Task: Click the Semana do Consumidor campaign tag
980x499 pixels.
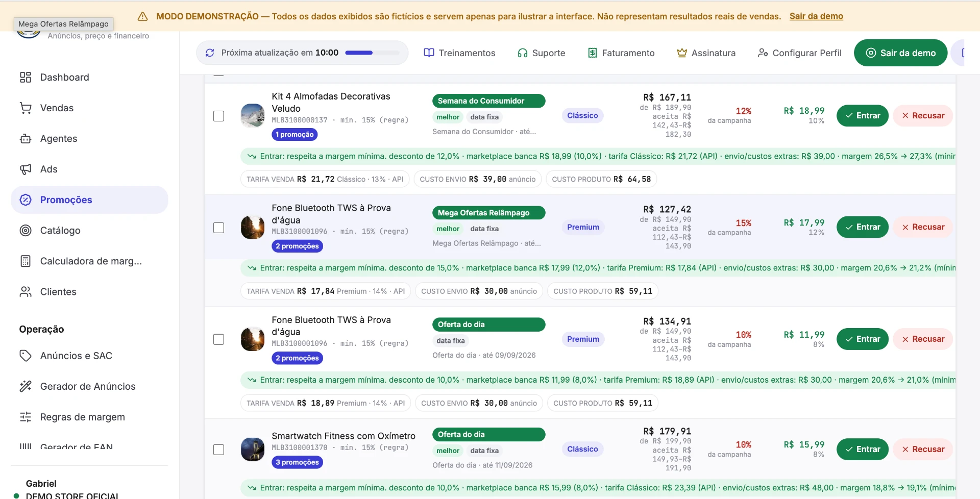Action: pos(488,101)
